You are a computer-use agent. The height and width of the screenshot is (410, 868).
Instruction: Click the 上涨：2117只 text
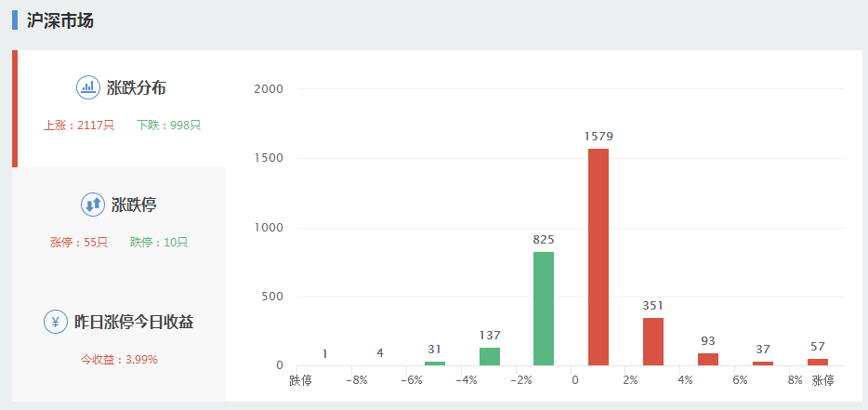79,126
